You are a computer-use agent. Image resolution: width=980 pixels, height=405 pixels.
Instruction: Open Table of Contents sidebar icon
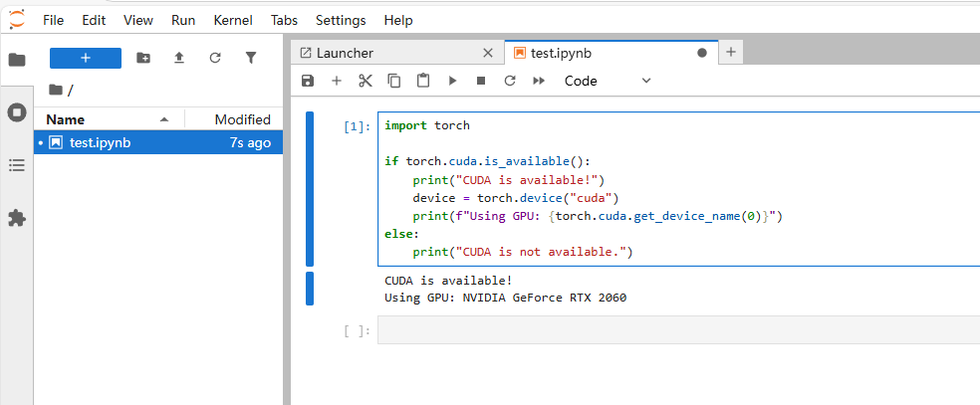[x=17, y=165]
